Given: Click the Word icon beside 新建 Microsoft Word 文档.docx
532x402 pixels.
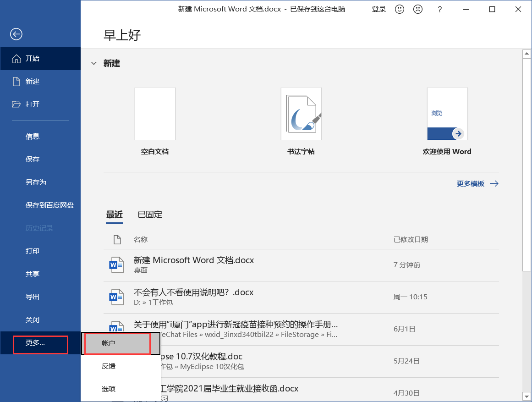Looking at the screenshot, I should point(116,264).
